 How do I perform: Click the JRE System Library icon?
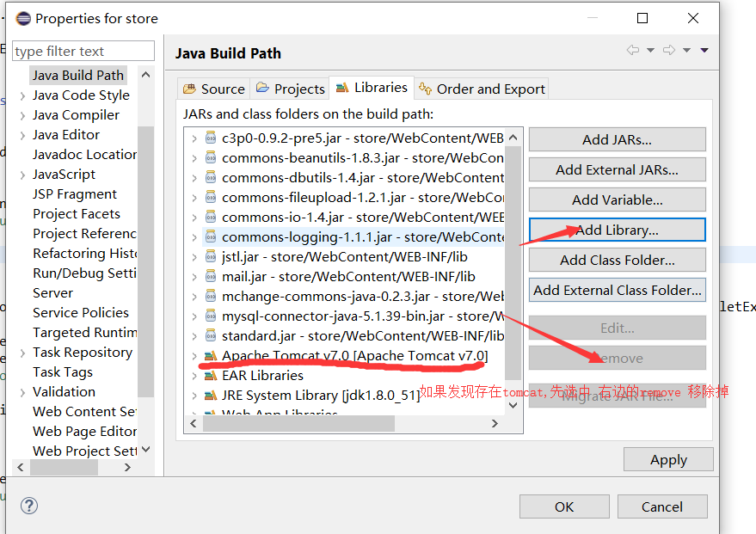[x=211, y=395]
